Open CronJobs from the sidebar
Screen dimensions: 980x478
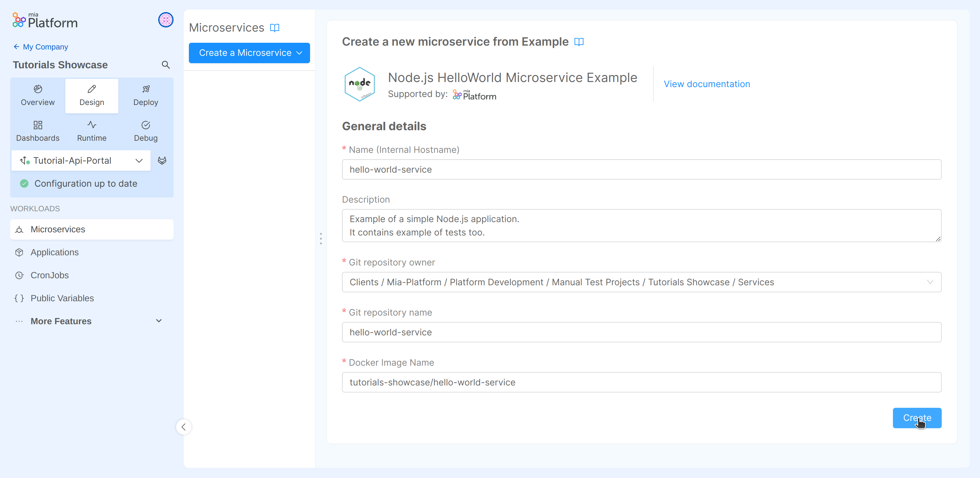click(49, 275)
